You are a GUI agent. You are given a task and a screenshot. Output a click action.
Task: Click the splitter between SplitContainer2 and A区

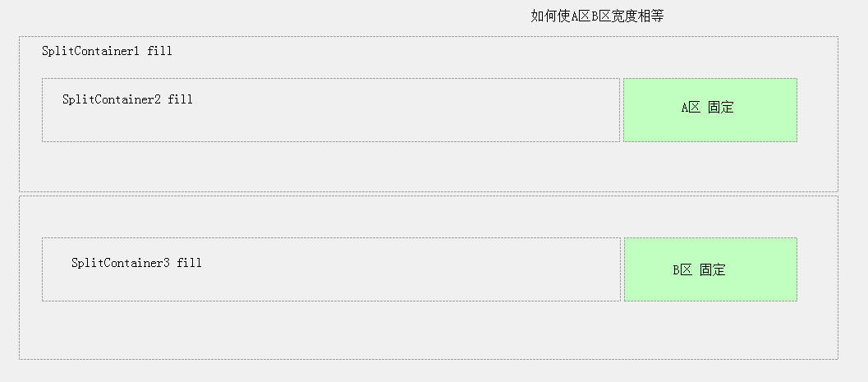622,109
